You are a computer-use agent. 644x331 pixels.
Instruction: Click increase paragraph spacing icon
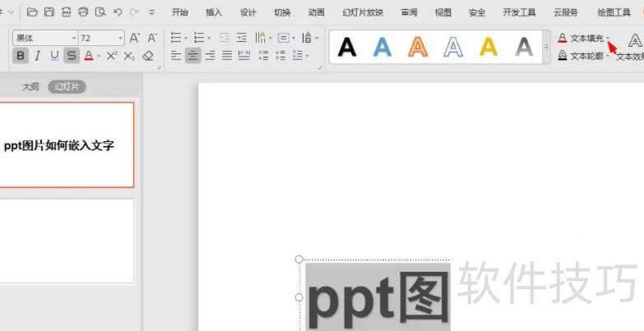tap(263, 55)
